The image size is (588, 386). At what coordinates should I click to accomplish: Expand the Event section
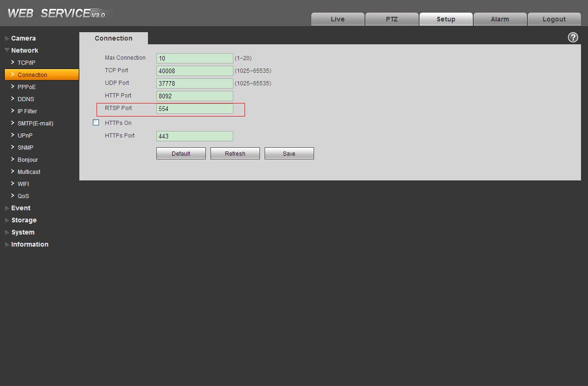tap(21, 208)
